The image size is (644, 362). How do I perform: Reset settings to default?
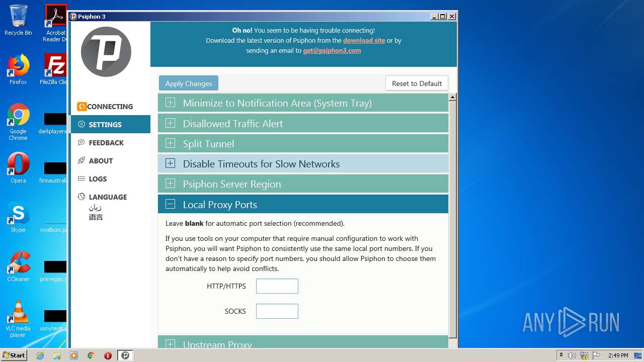[x=417, y=83]
